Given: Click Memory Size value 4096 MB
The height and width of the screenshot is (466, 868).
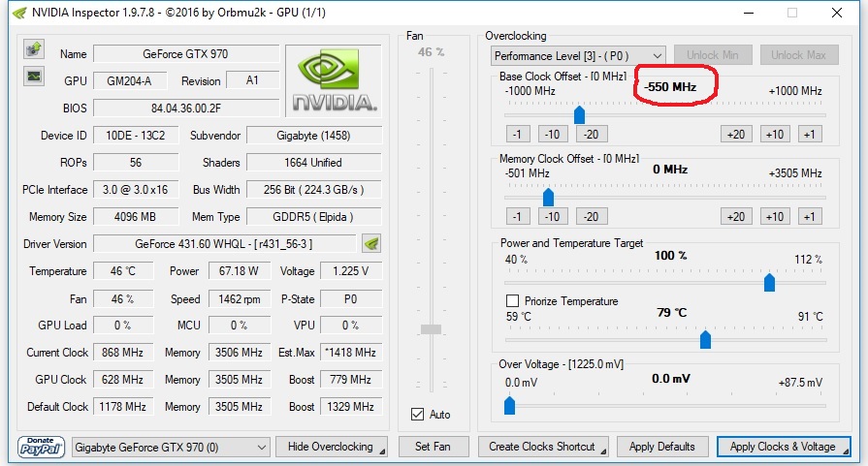Looking at the screenshot, I should [x=136, y=217].
